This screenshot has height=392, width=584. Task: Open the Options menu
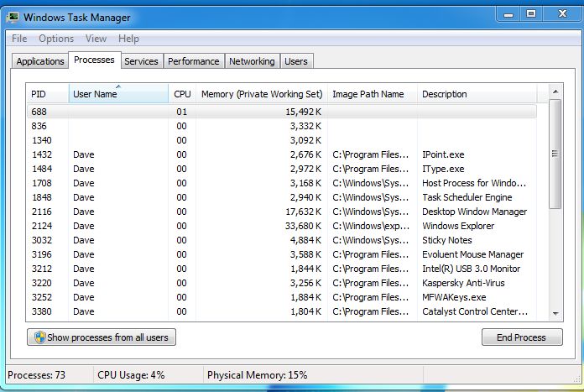[56, 39]
